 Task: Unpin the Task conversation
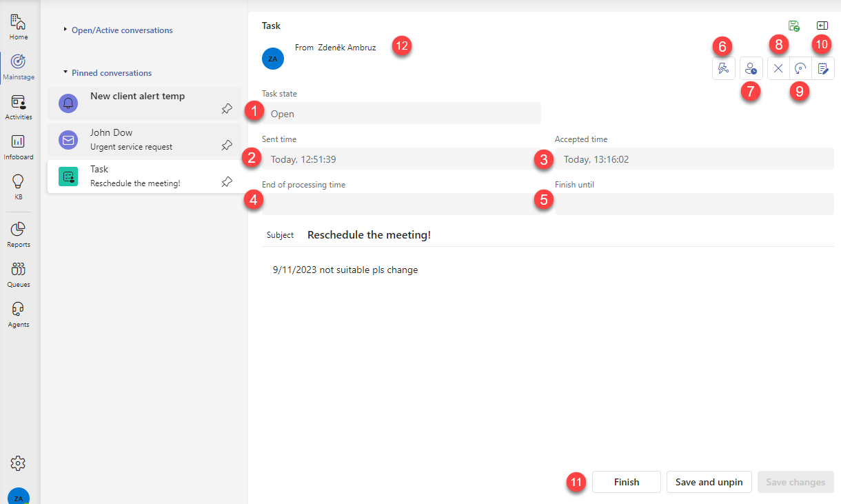tap(226, 181)
